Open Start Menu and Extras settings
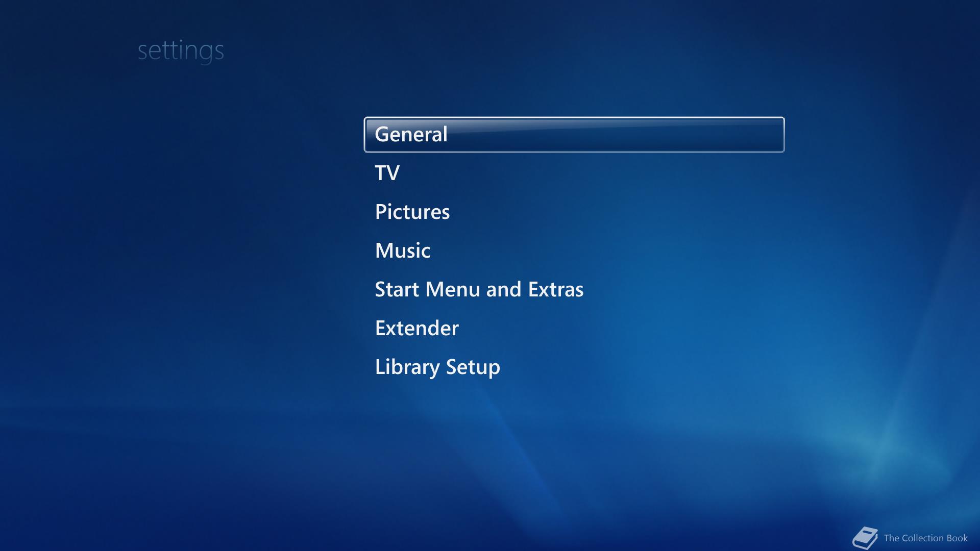Viewport: 980px width, 551px height. [479, 289]
